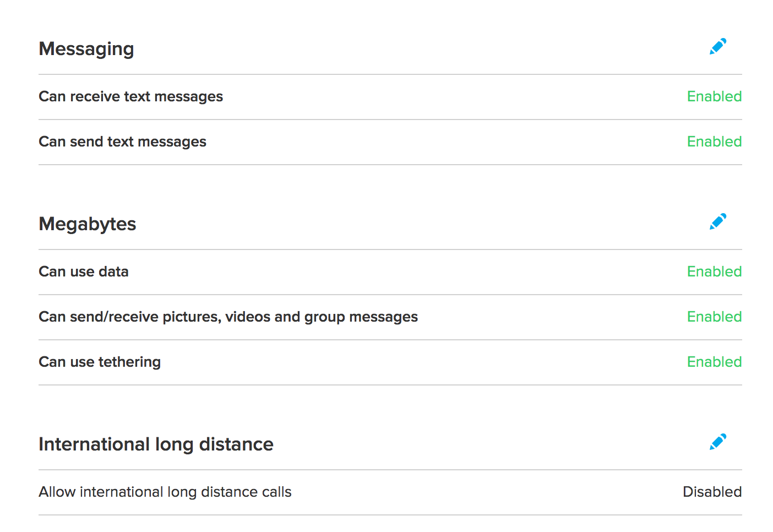The width and height of the screenshot is (773, 532).
Task: Click the Enabled status for tethering
Action: pos(714,362)
